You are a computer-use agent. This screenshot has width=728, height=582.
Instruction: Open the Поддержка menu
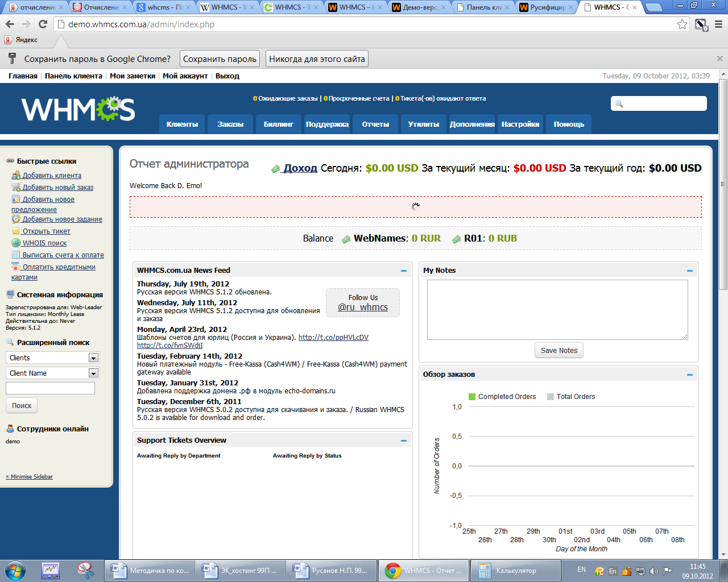click(x=327, y=124)
